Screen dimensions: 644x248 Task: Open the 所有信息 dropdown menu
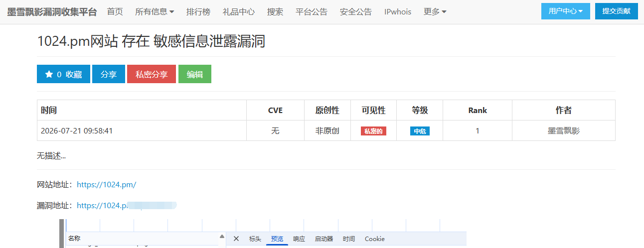[x=155, y=12]
